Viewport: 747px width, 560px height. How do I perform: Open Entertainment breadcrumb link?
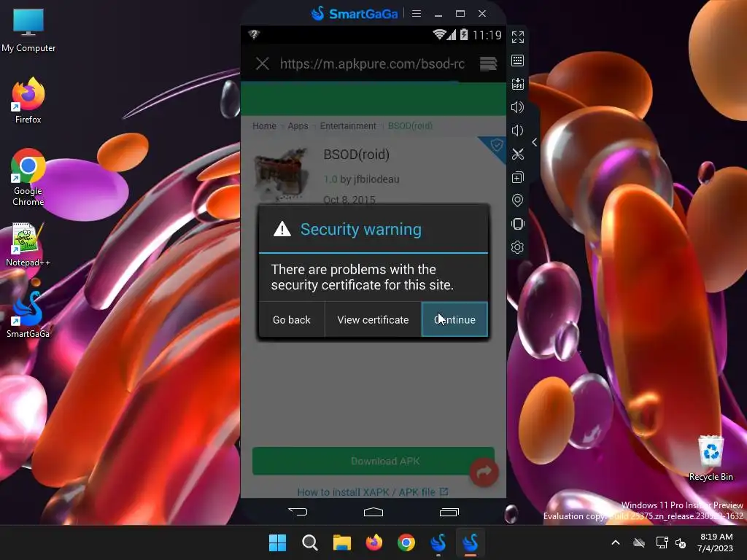(x=348, y=125)
